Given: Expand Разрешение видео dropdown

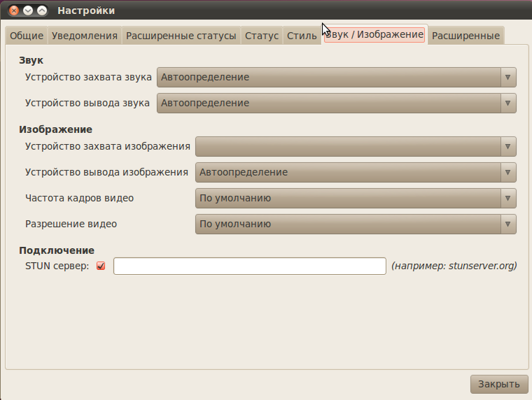Looking at the screenshot, I should click(x=356, y=224).
